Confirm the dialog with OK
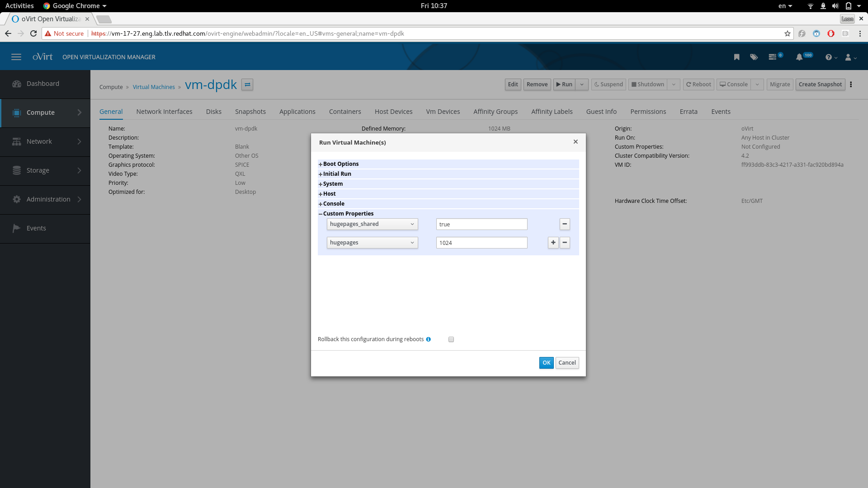This screenshot has height=488, width=868. pos(546,363)
